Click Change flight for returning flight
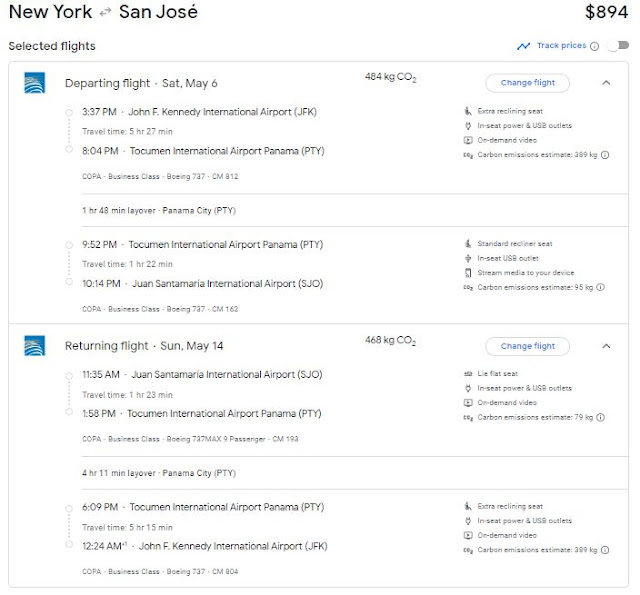Screen dimensions: 640x595 point(527,346)
